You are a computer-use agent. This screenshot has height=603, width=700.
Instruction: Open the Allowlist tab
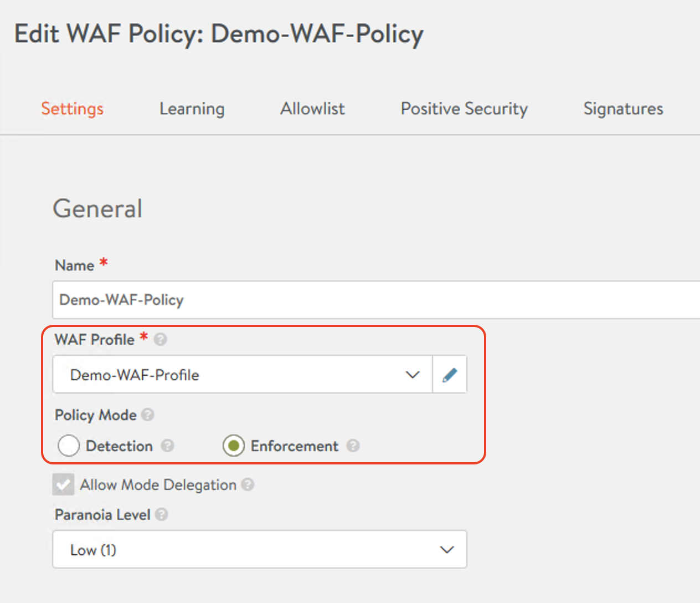[312, 109]
